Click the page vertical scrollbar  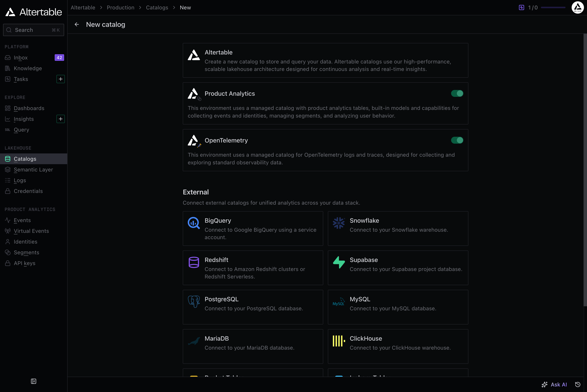click(x=585, y=170)
